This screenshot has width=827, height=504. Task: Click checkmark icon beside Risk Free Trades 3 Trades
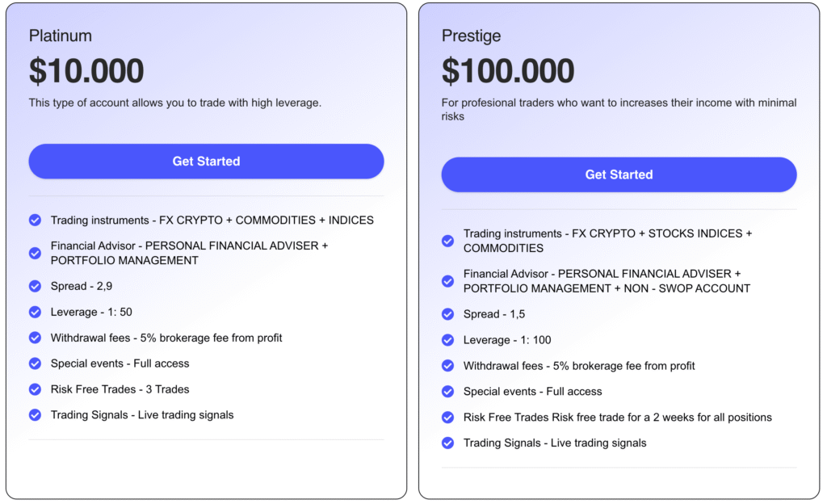pyautogui.click(x=35, y=389)
